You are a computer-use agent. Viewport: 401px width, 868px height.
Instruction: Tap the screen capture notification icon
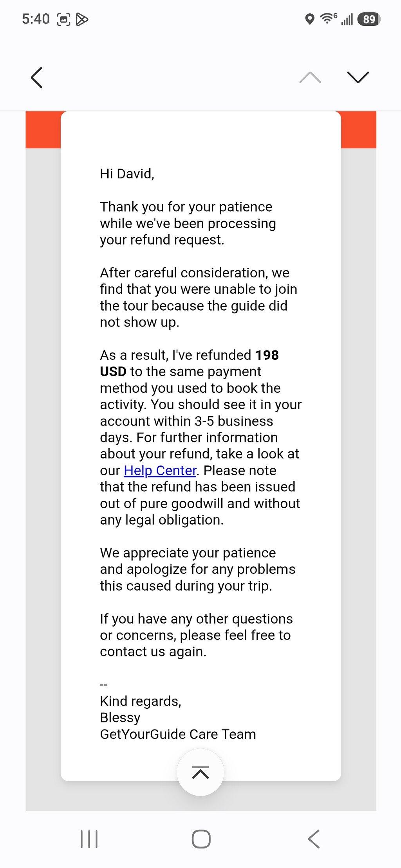click(64, 19)
